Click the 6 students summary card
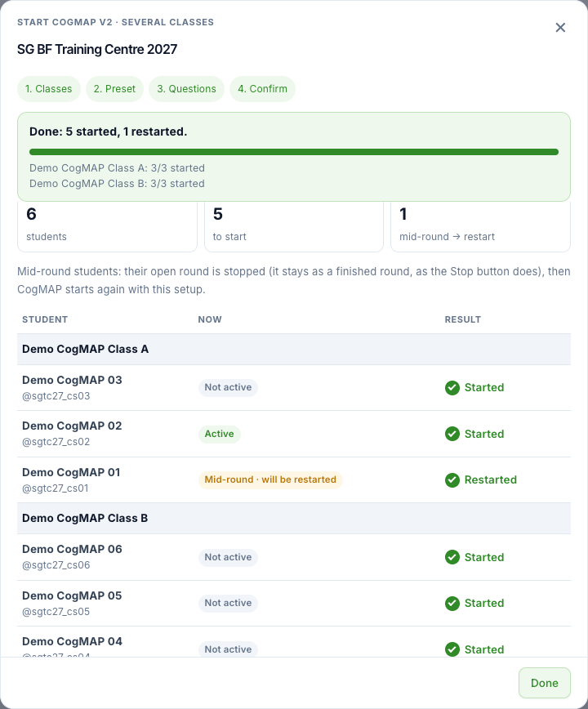The image size is (588, 709). [107, 226]
